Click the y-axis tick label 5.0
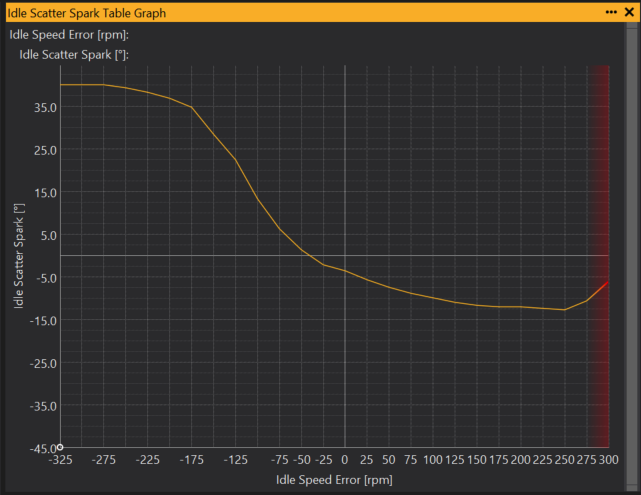 [49, 235]
